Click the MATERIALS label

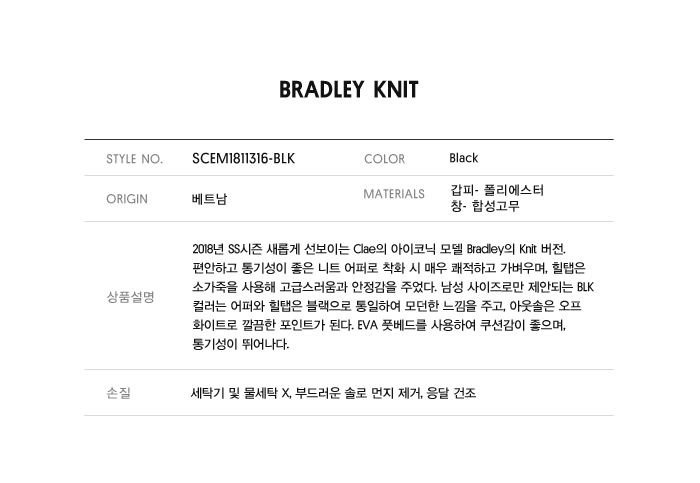tap(394, 193)
